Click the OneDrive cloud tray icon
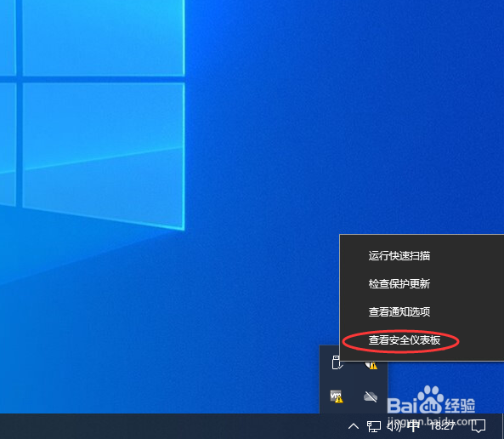 (371, 396)
